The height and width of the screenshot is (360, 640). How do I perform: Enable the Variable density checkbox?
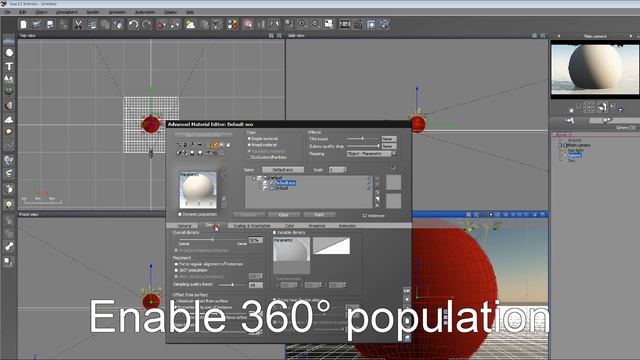coord(275,233)
